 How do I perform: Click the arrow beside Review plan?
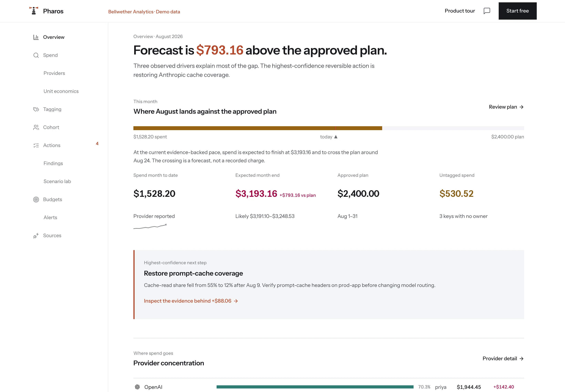521,107
